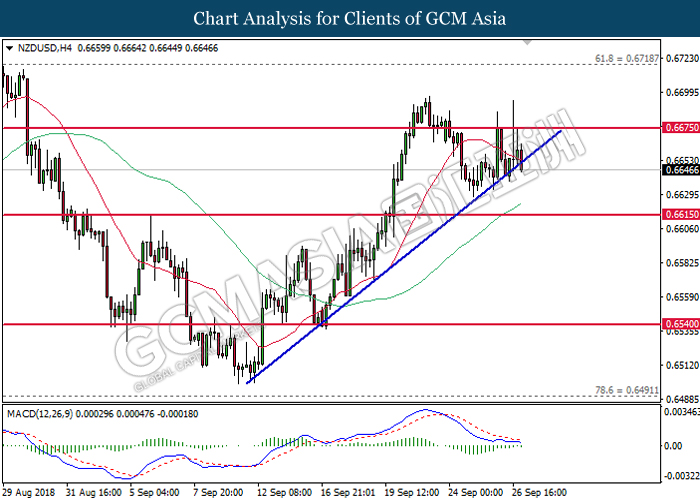Select the 0.66150 red price tag
Image resolution: width=700 pixels, height=500 pixels.
[678, 214]
